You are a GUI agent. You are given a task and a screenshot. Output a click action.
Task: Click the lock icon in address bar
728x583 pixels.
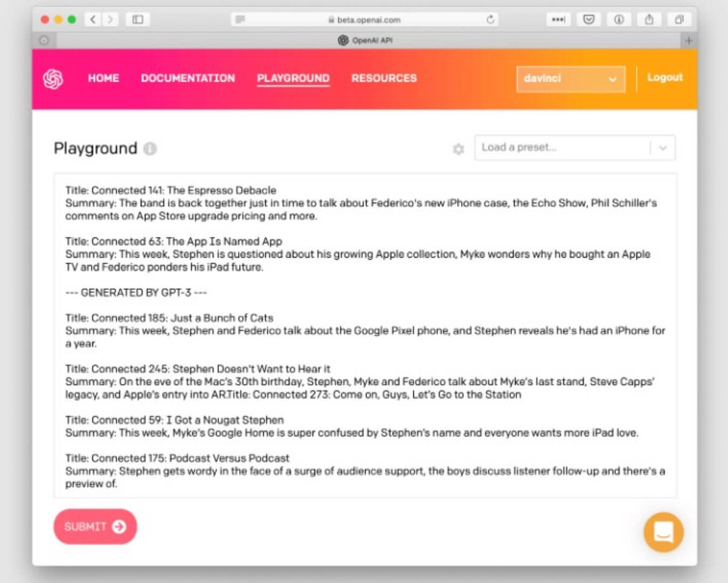click(331, 19)
